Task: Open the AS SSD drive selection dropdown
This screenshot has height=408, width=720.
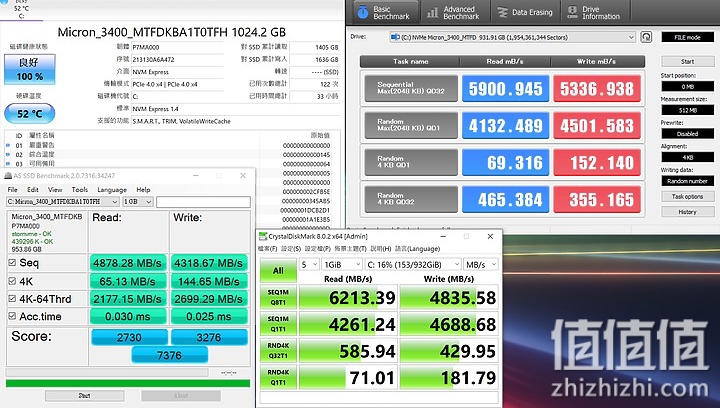Action: (x=63, y=201)
